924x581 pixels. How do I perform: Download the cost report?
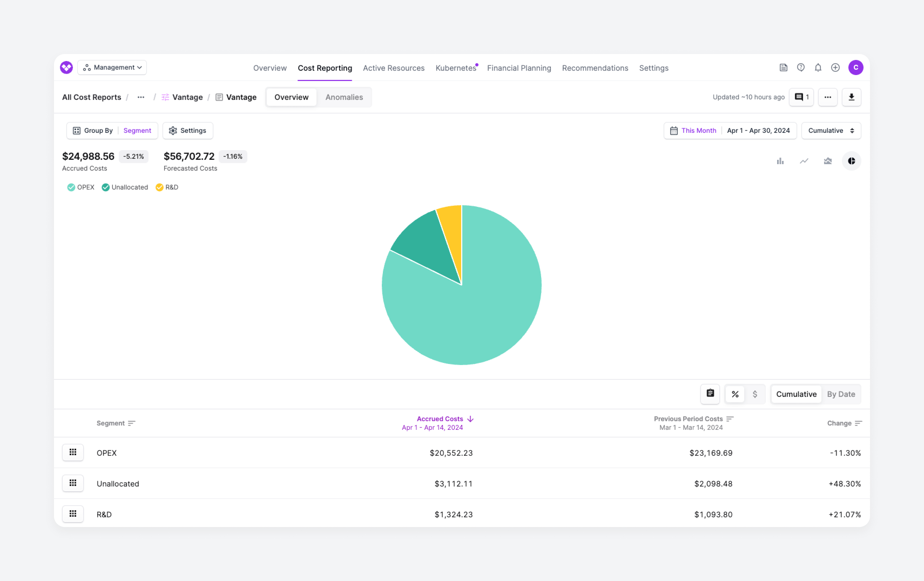[x=851, y=97]
